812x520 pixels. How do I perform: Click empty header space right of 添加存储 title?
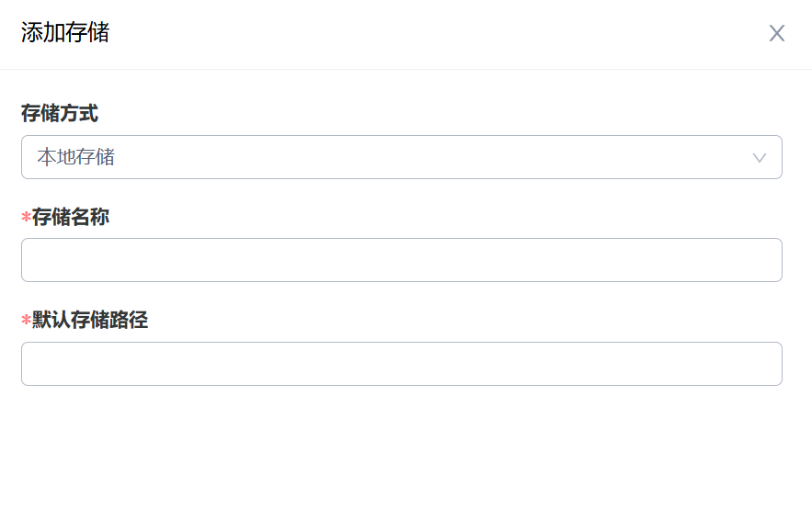click(414, 34)
